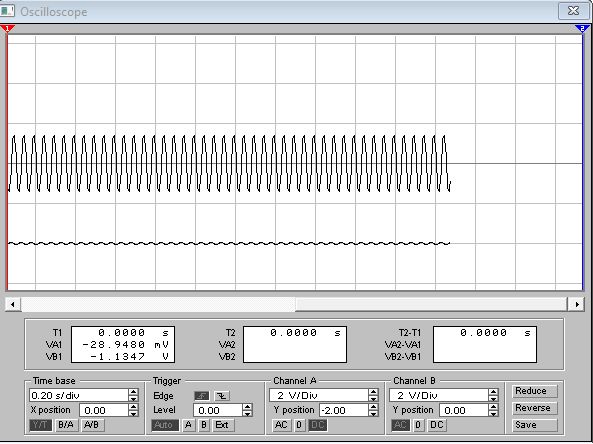Click Channel B Y position field
The width and height of the screenshot is (593, 444).
(x=464, y=410)
